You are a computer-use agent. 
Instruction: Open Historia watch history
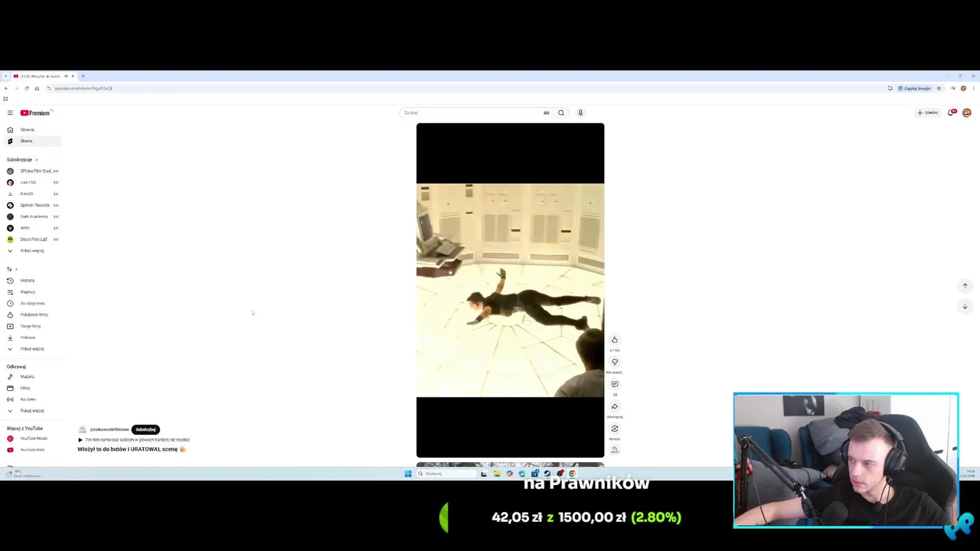[x=31, y=280]
